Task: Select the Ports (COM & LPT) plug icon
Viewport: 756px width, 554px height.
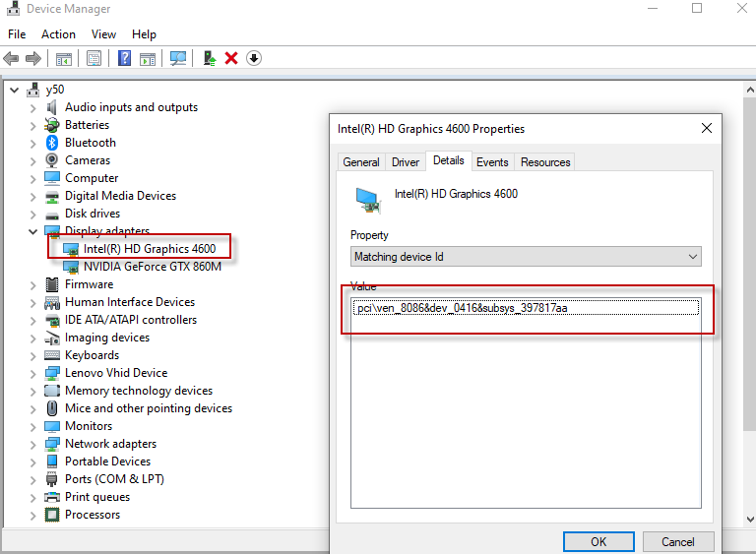Action: click(x=51, y=479)
